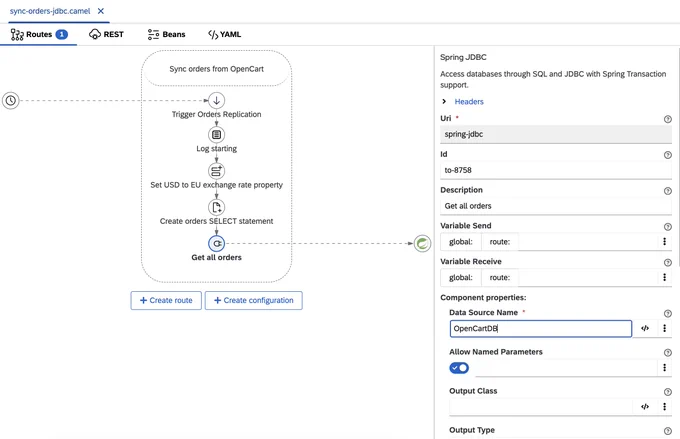Open Variable Receive options menu
Screen dimensions: 680x439
pyautogui.click(x=664, y=277)
